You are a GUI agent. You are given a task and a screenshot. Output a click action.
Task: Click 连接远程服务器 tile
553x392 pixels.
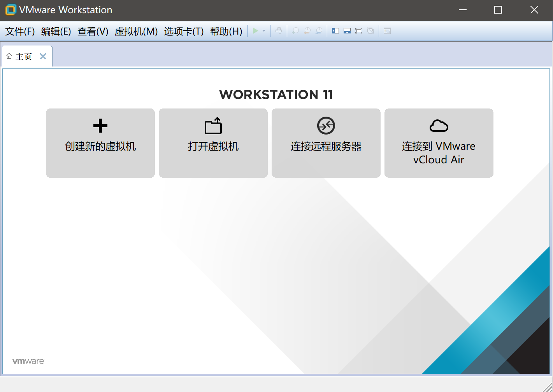(x=326, y=143)
